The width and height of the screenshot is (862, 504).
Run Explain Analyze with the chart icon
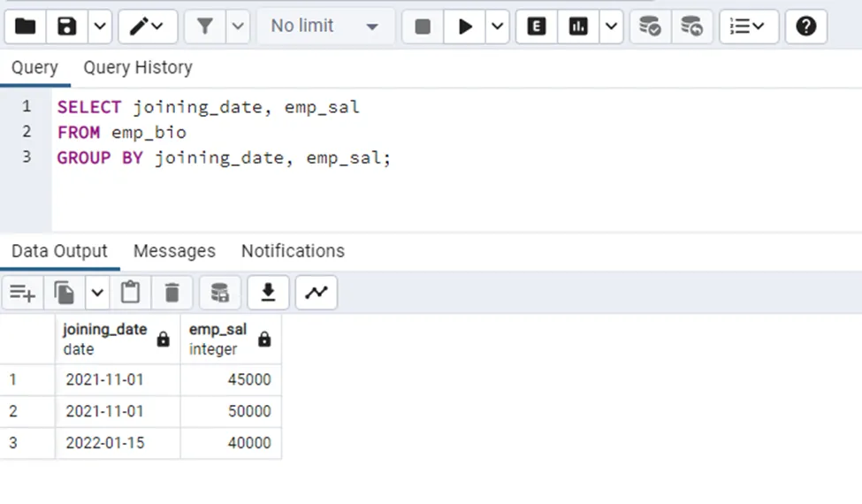[x=578, y=27]
